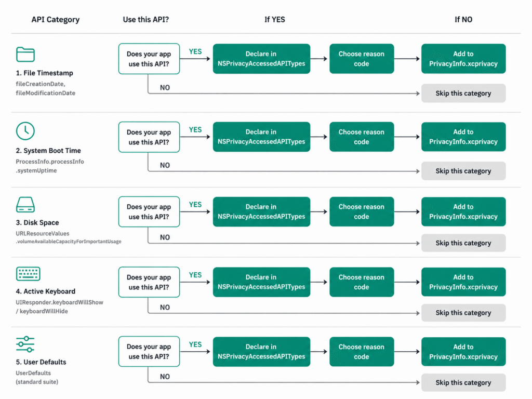Click 'Add to PrivacyInfo.xcprivacy' in User Defaults row
Image resolution: width=532 pixels, height=399 pixels.
[463, 352]
